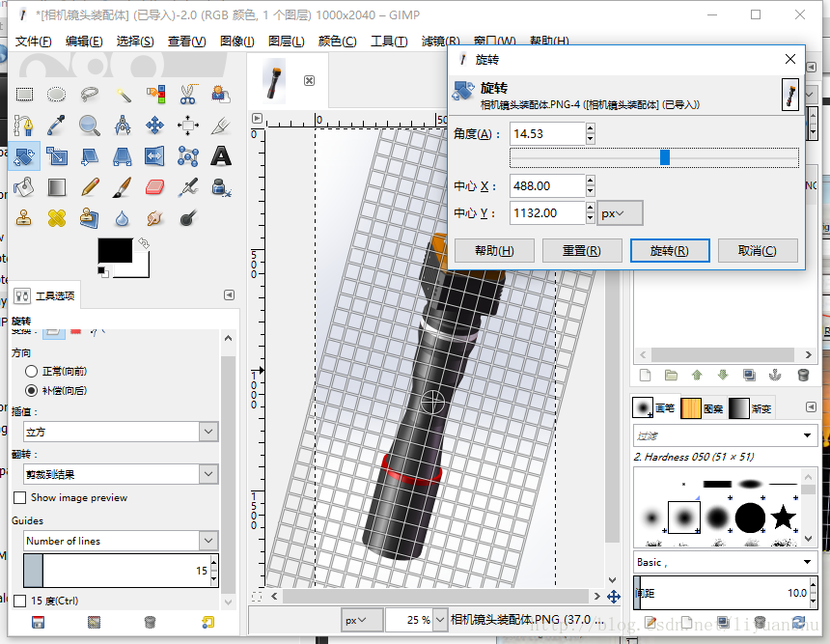The width and height of the screenshot is (830, 644).
Task: Select the Blend gradient tool
Action: pos(57,187)
